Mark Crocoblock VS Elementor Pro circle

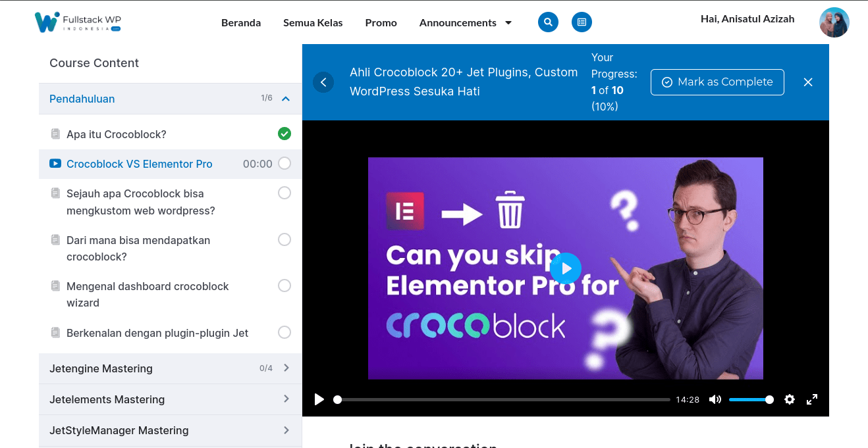[285, 163]
